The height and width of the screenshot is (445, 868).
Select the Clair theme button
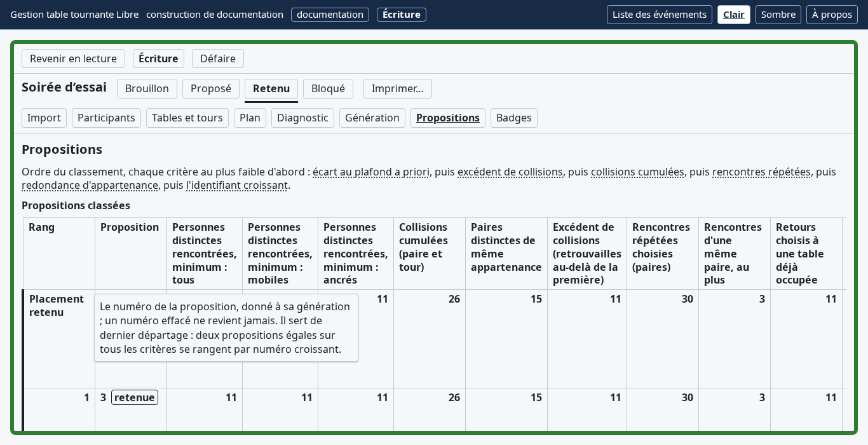(x=734, y=15)
